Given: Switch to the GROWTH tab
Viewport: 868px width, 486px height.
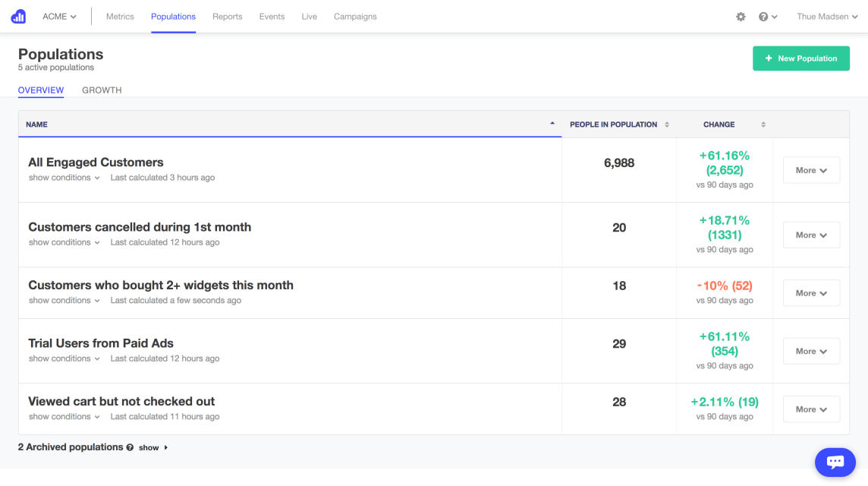Looking at the screenshot, I should (102, 90).
